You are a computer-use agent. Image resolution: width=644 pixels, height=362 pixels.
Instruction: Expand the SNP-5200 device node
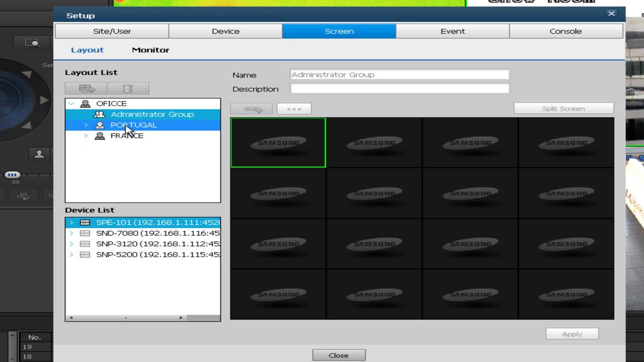[71, 254]
